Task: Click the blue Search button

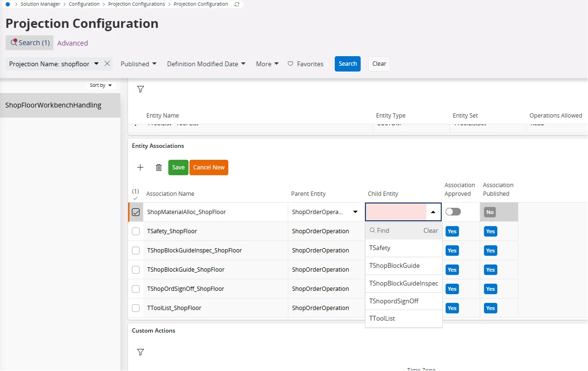Action: click(348, 64)
